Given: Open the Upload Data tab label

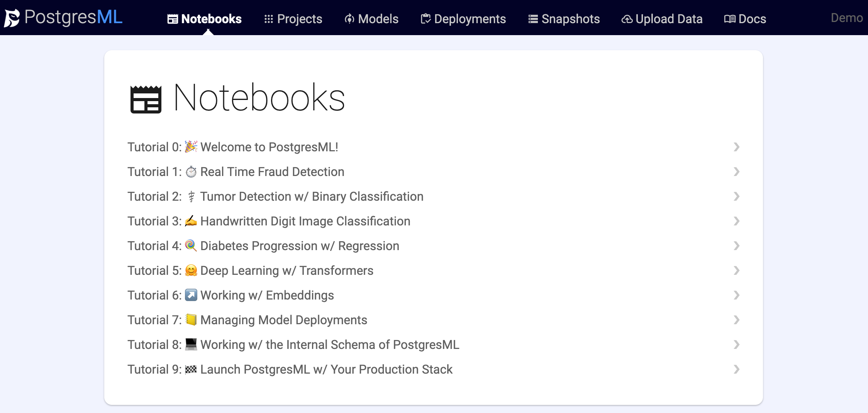Looking at the screenshot, I should tap(669, 19).
